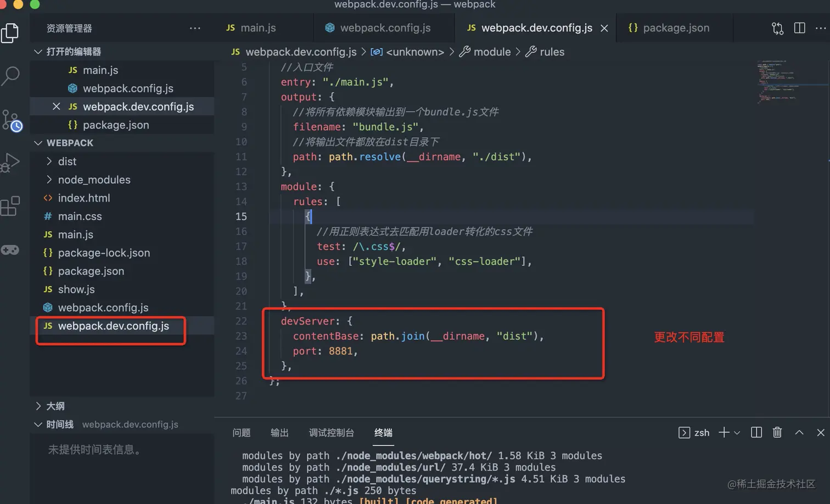This screenshot has width=830, height=504.
Task: Click the filename: "bundle.js" code line
Action: pyautogui.click(x=358, y=127)
